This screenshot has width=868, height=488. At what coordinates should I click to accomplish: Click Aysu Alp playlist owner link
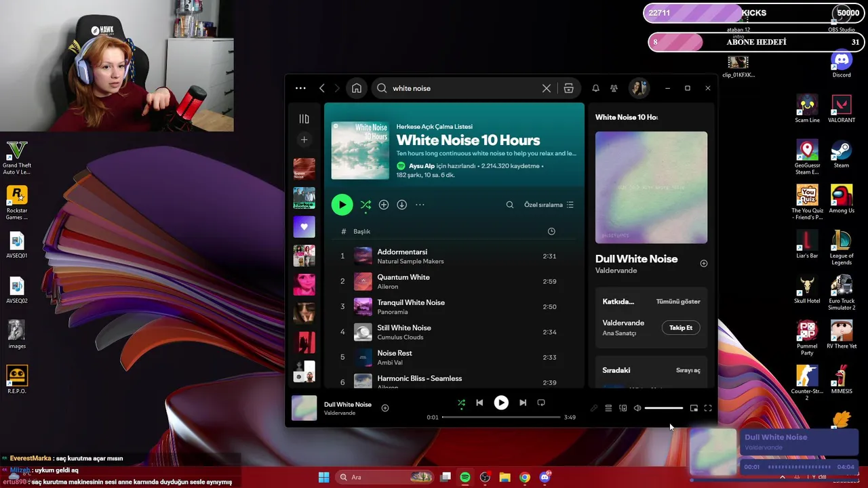click(x=422, y=166)
